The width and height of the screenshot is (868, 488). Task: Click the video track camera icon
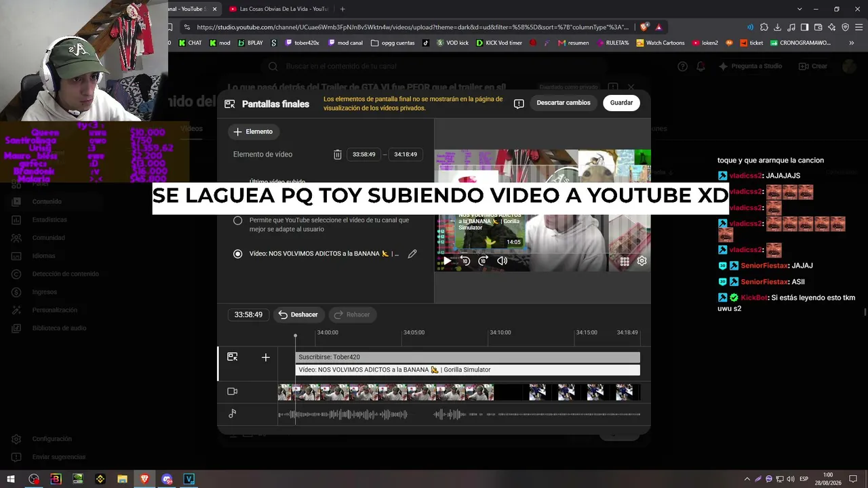pos(233,392)
